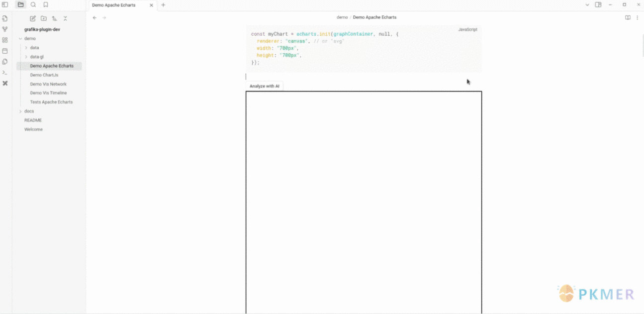Create a new folder in explorer

[x=44, y=18]
